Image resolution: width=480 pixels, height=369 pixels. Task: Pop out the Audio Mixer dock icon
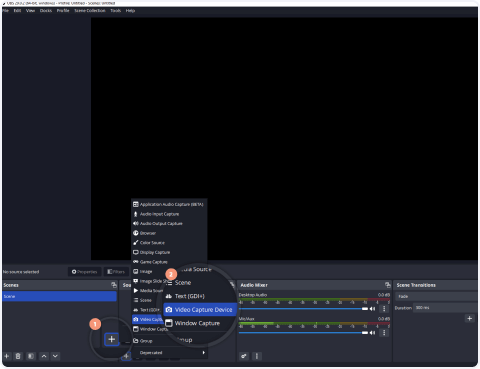click(387, 285)
